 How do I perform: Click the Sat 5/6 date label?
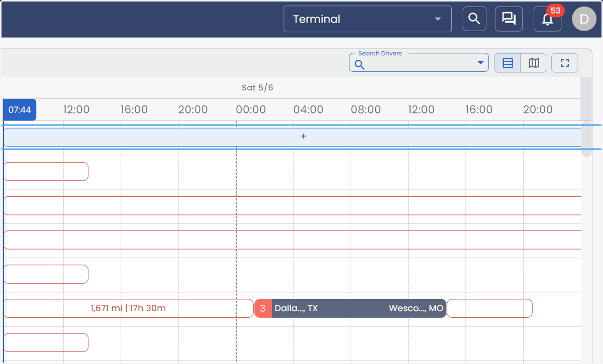pos(257,88)
